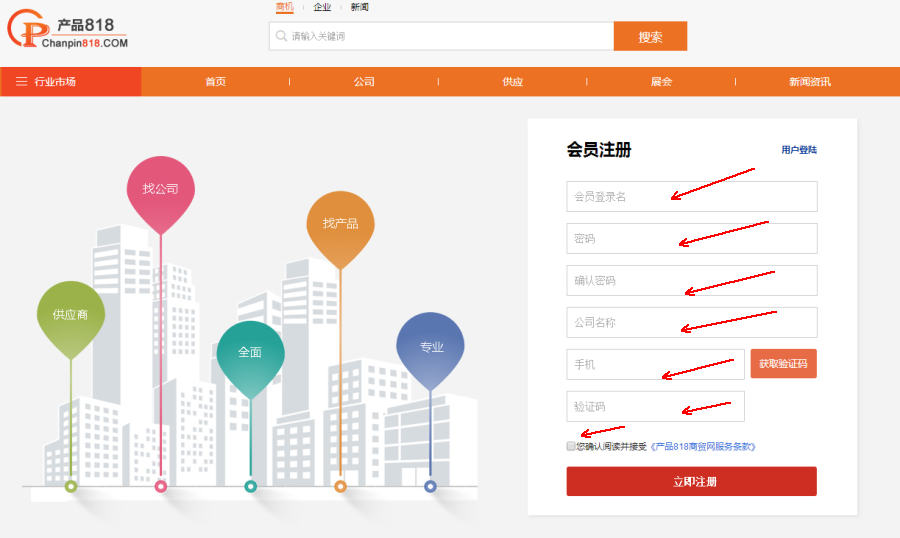Image resolution: width=900 pixels, height=538 pixels.
Task: Open the 用户登陆 link
Action: tap(799, 150)
